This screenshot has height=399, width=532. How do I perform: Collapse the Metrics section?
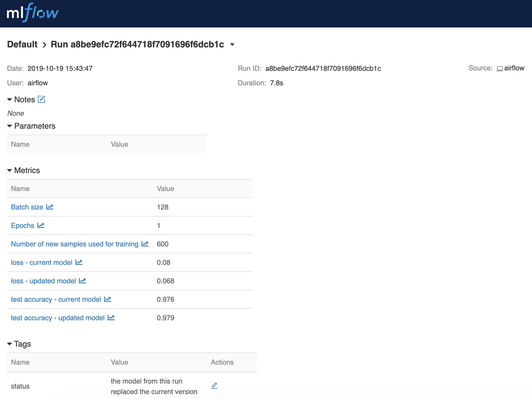click(x=10, y=170)
